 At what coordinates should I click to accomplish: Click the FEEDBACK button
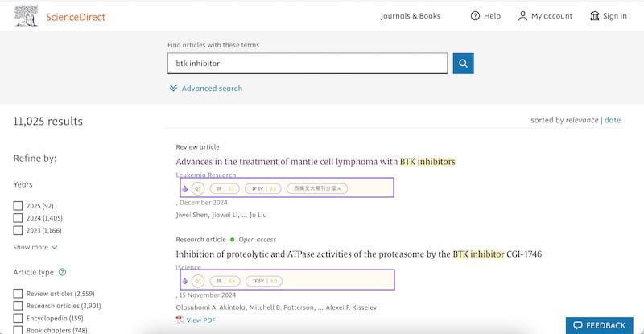pos(605,325)
